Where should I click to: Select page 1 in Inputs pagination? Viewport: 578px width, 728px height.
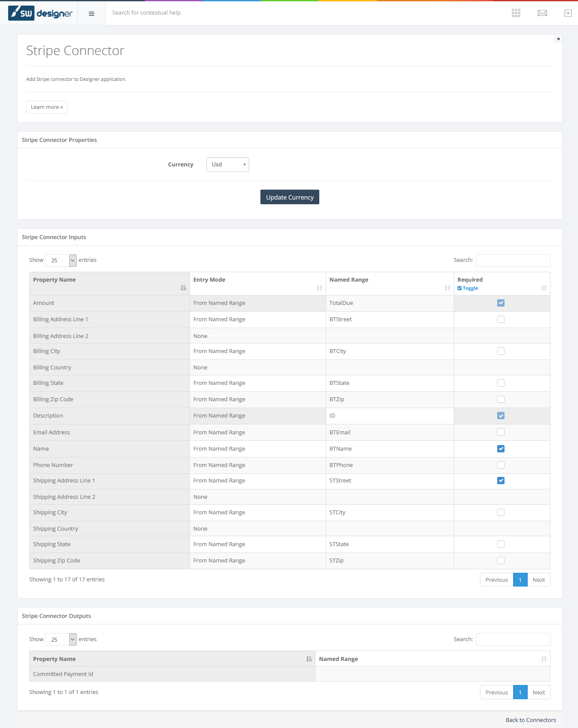click(520, 580)
